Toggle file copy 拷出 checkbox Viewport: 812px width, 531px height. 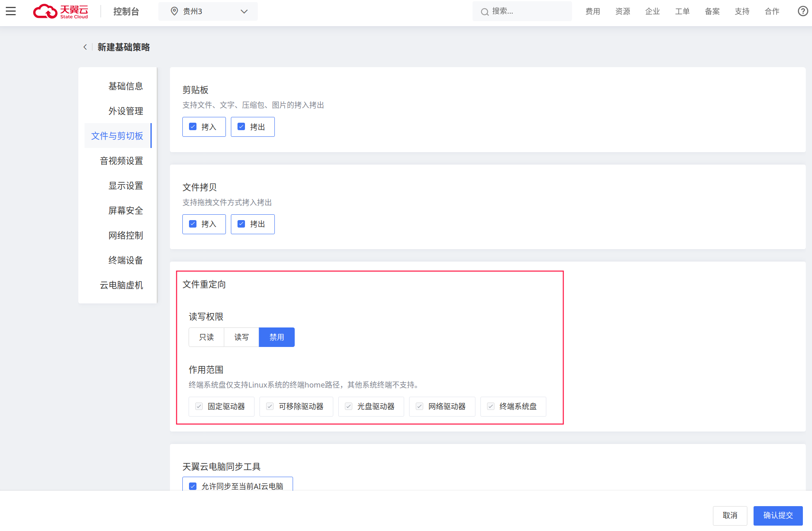(241, 224)
